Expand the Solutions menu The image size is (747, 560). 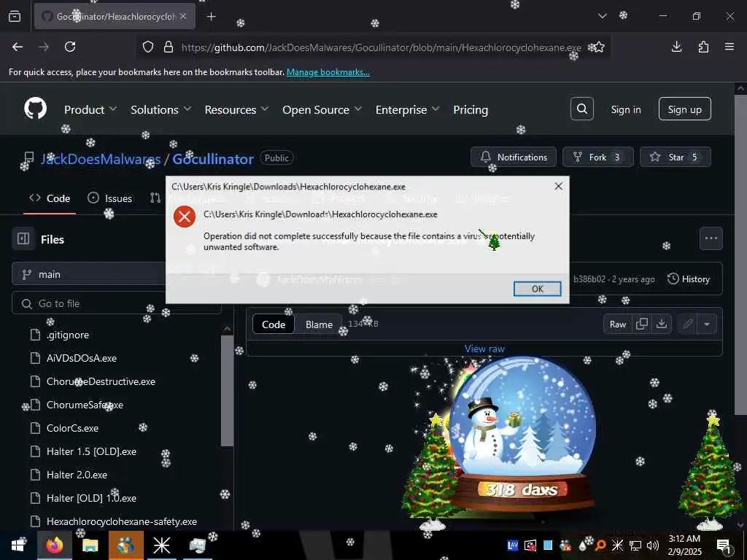[x=161, y=109]
